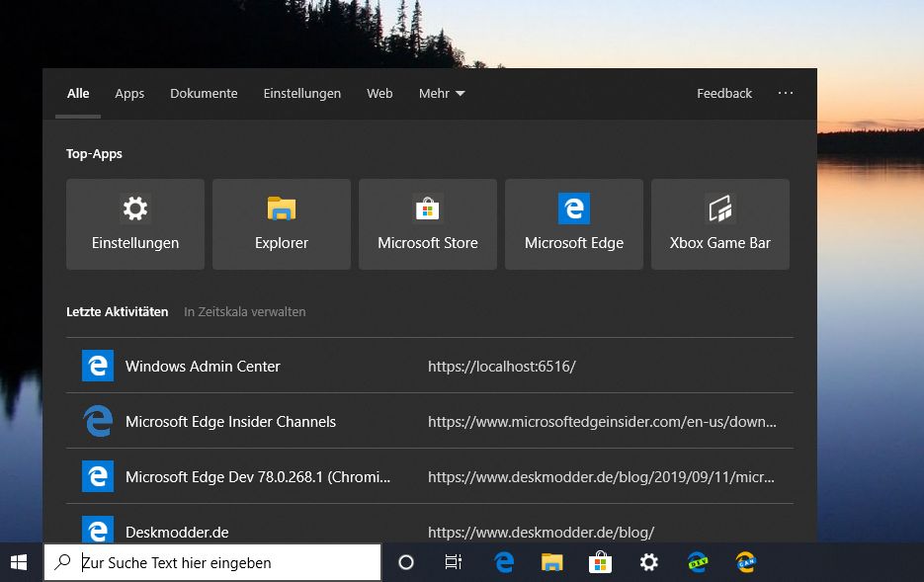Screen dimensions: 924x582
Task: Click the folder icon on Explorer tile
Action: pyautogui.click(x=281, y=208)
